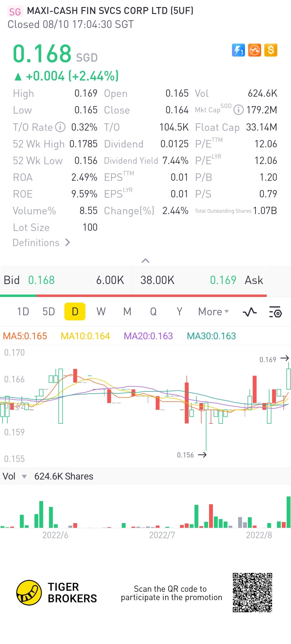Viewport: 291px width, 644px height.
Task: Tap the 2022/8 date axis label
Action: coord(259,535)
